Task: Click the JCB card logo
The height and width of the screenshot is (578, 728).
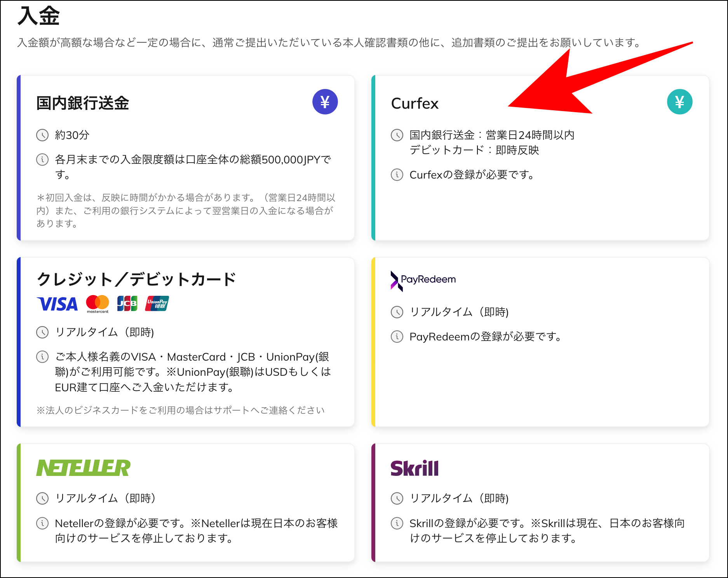Action: pyautogui.click(x=128, y=303)
